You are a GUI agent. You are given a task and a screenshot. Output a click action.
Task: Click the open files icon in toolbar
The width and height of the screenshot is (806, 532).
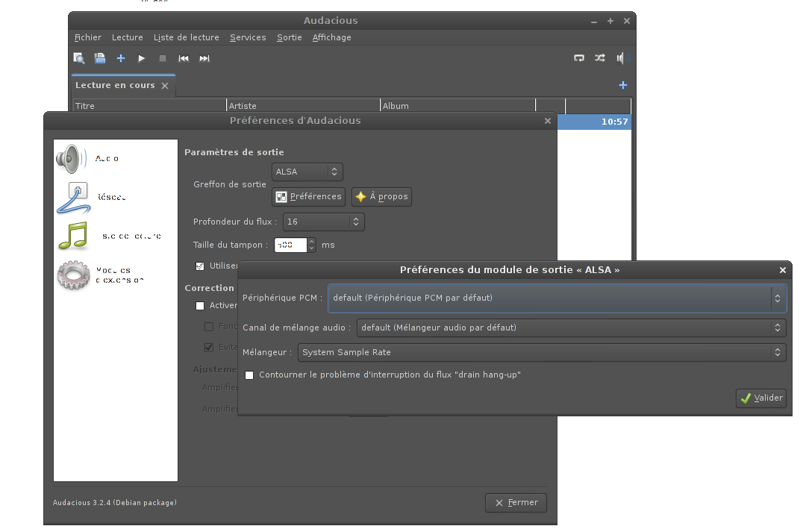[100, 58]
